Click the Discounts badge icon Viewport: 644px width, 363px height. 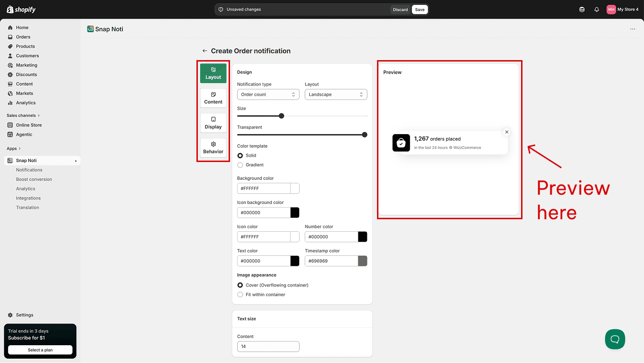pos(10,75)
